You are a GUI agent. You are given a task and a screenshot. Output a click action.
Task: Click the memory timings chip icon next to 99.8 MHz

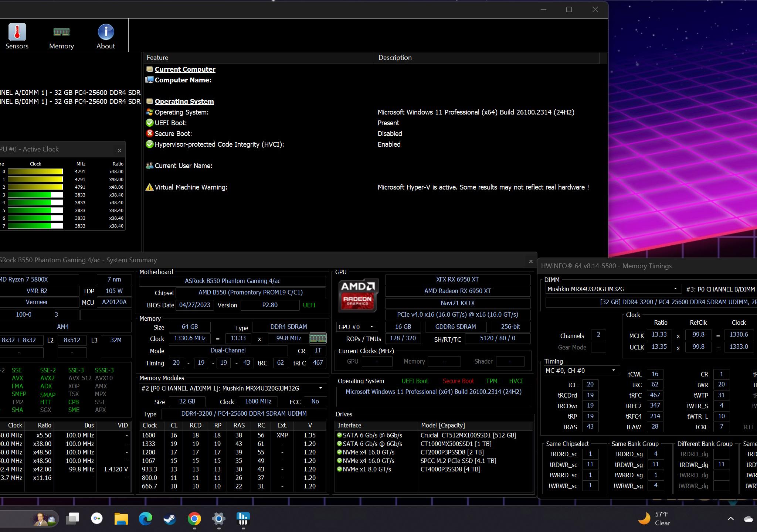tap(318, 338)
